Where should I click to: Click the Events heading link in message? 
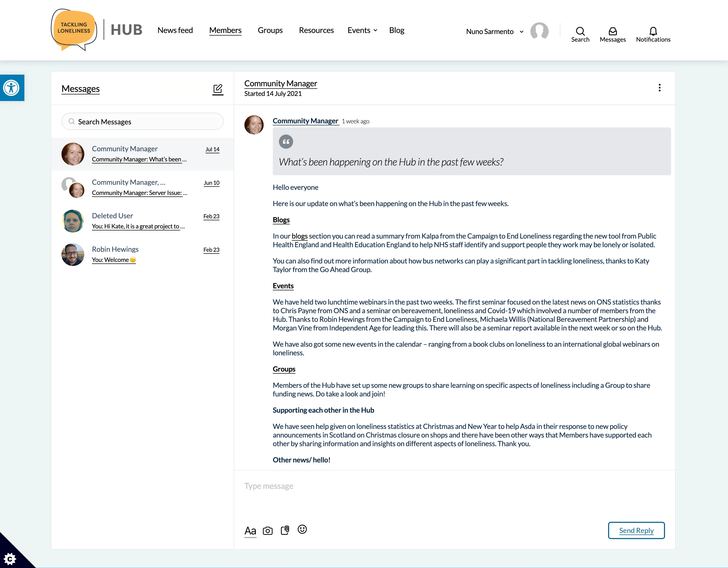coord(283,286)
